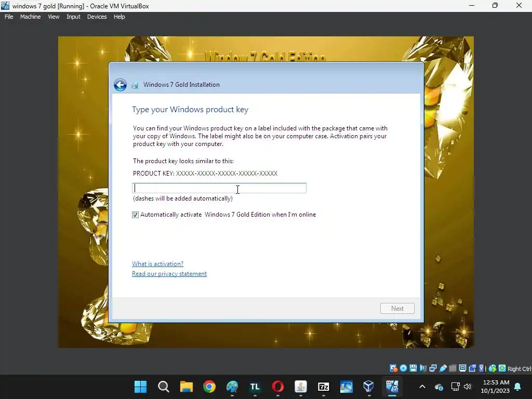Click the Right Ctrl host key label
Image resolution: width=532 pixels, height=399 pixels.
(519, 369)
